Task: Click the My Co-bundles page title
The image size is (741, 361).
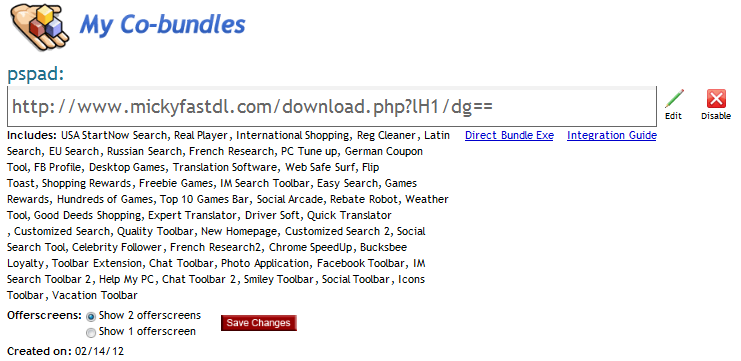Action: 162,25
